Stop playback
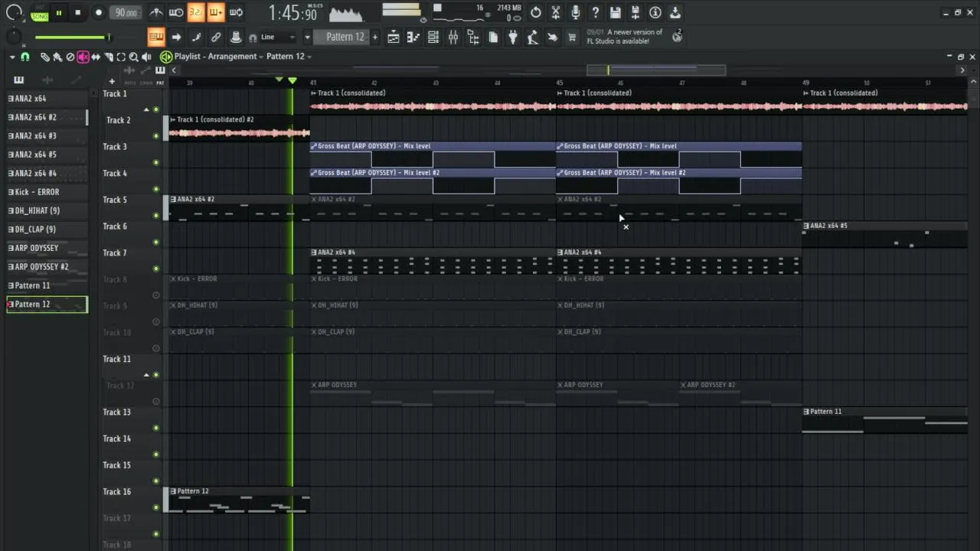 [x=77, y=12]
